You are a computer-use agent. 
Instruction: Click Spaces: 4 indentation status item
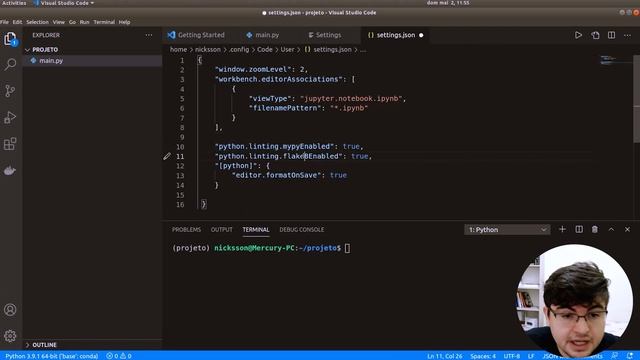coord(483,356)
